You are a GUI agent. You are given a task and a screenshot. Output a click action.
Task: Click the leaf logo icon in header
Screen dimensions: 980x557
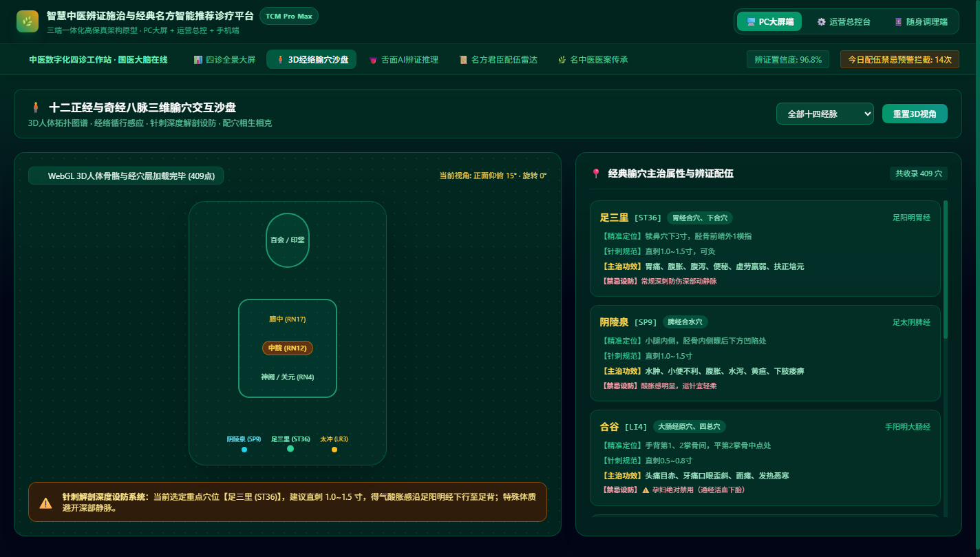[x=28, y=21]
